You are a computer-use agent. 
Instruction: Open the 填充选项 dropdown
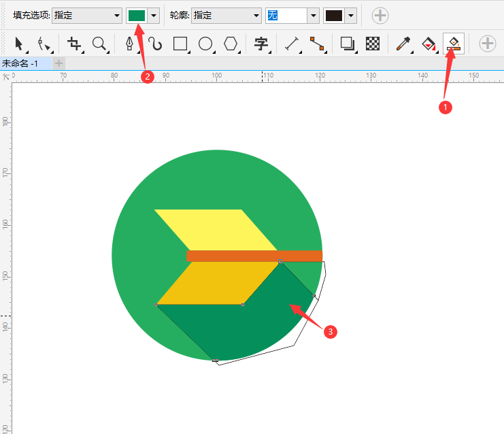click(87, 16)
